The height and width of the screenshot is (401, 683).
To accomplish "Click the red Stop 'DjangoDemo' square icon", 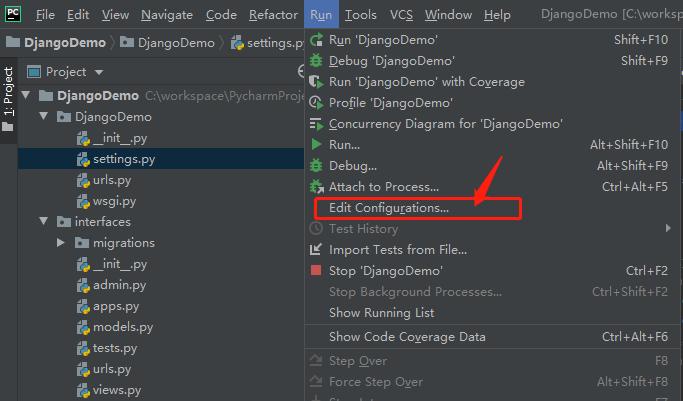I will tap(316, 270).
